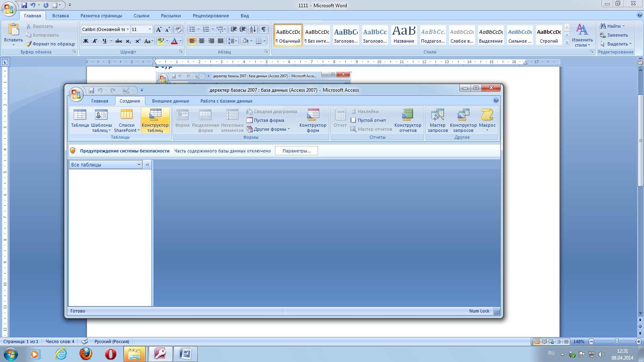The height and width of the screenshot is (362, 644).
Task: Click text highlight color button
Action: point(161,41)
